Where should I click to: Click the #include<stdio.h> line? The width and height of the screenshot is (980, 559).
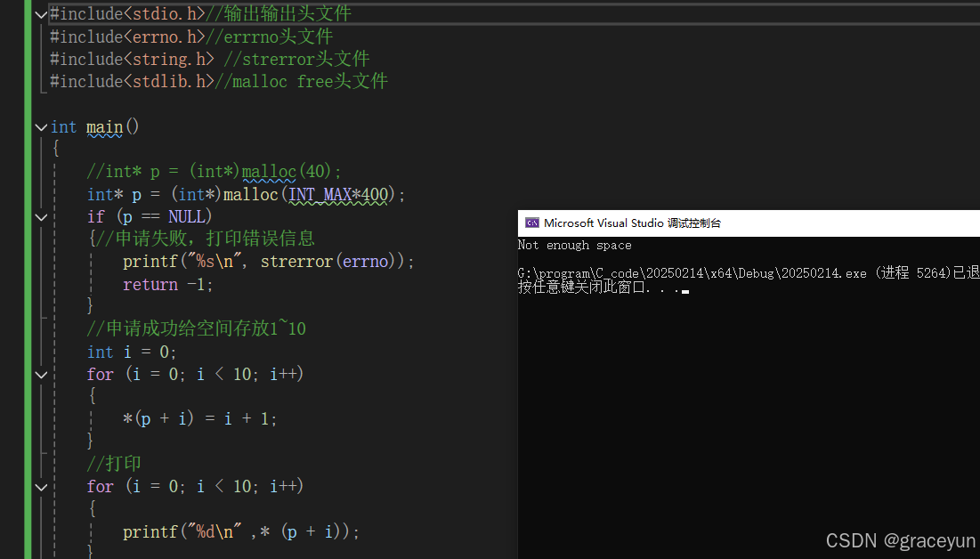pos(200,13)
